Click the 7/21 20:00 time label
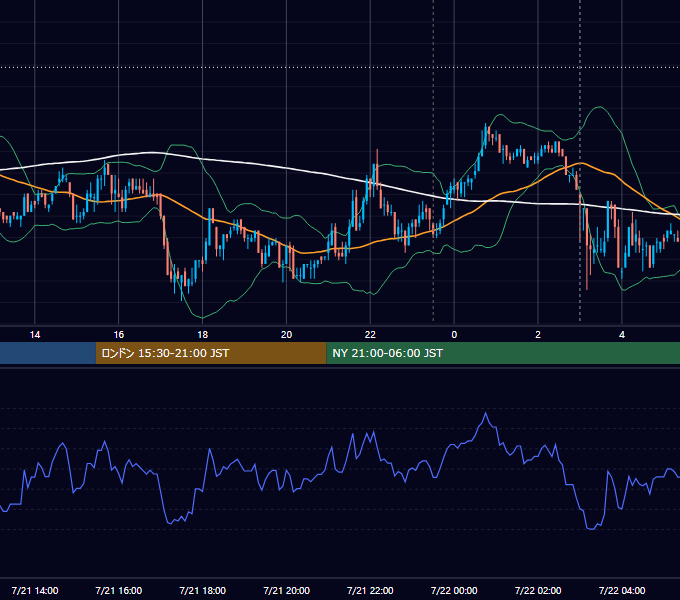This screenshot has width=680, height=600. pos(286,590)
